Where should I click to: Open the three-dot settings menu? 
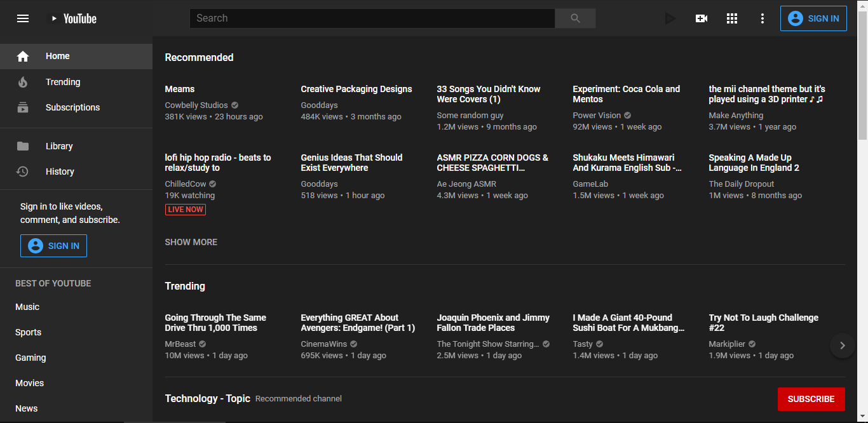pos(763,18)
